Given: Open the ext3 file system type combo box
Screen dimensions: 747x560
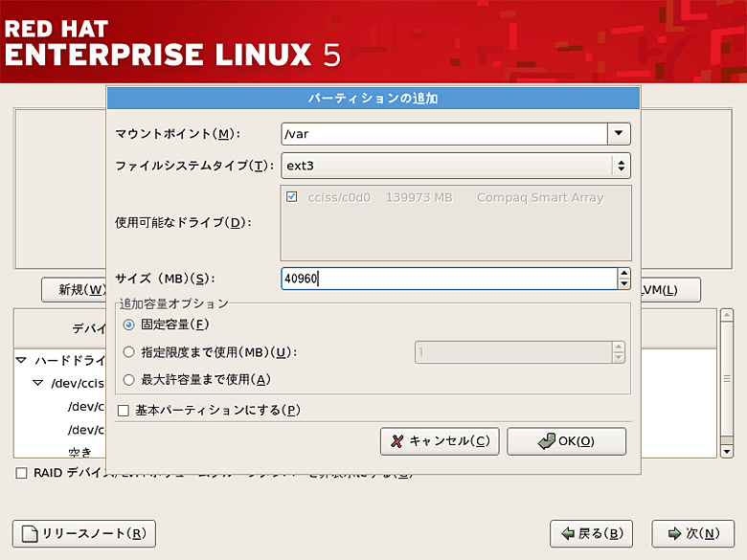Looking at the screenshot, I should [456, 166].
